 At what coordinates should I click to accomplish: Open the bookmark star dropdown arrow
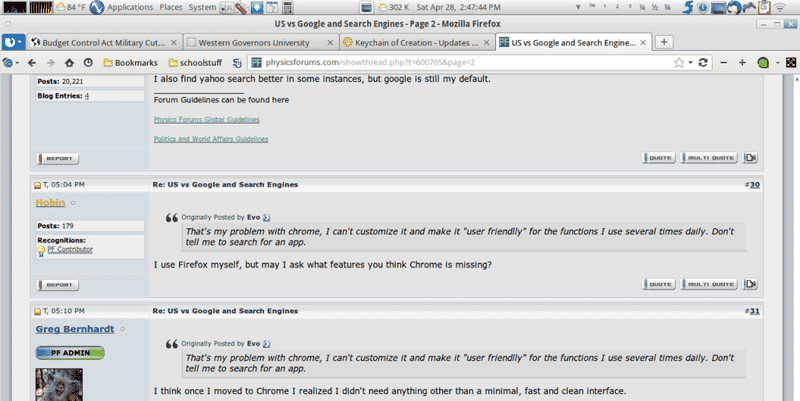tap(690, 62)
